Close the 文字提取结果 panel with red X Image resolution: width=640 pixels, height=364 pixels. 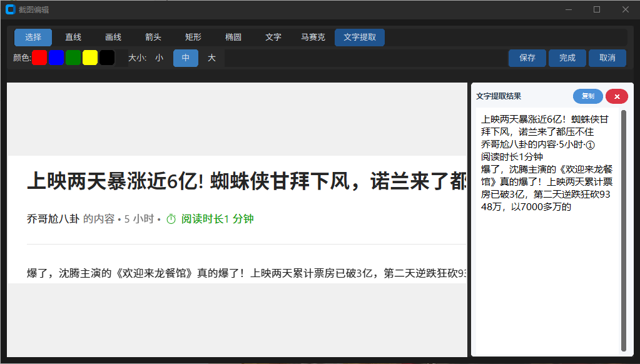pyautogui.click(x=617, y=96)
